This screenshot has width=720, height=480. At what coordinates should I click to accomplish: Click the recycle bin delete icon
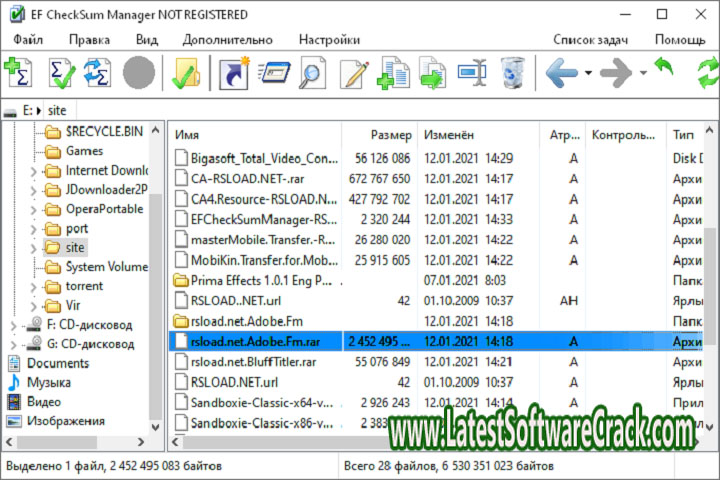coord(512,73)
